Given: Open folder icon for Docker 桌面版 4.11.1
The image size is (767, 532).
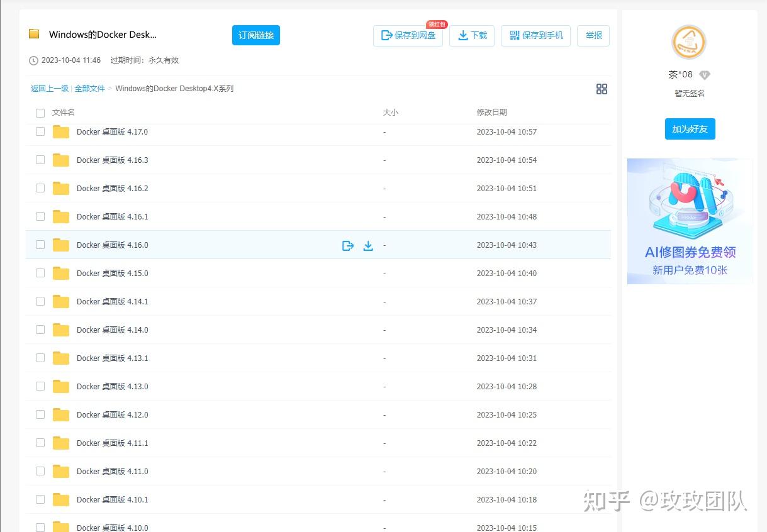Looking at the screenshot, I should pos(61,443).
